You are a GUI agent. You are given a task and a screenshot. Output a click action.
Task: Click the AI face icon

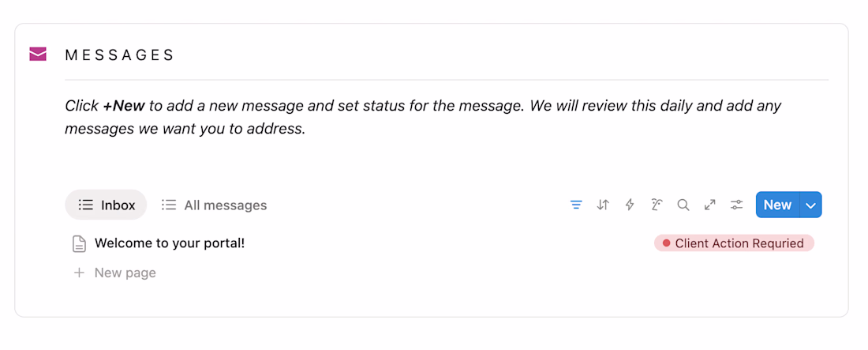[657, 205]
